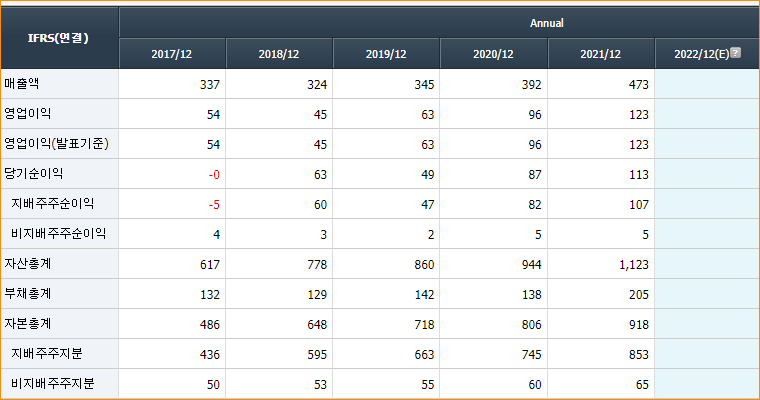Select the 매출액 row label
The height and width of the screenshot is (400, 760).
(x=21, y=83)
